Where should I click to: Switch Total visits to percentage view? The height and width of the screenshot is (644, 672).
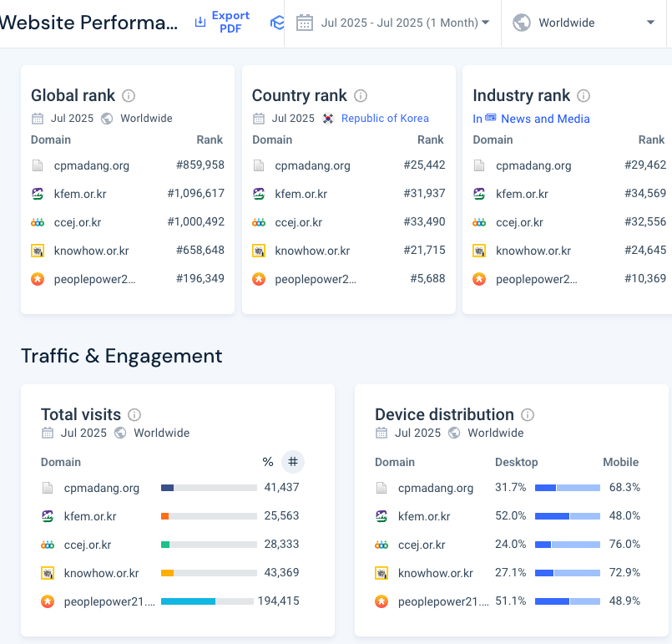point(268,462)
